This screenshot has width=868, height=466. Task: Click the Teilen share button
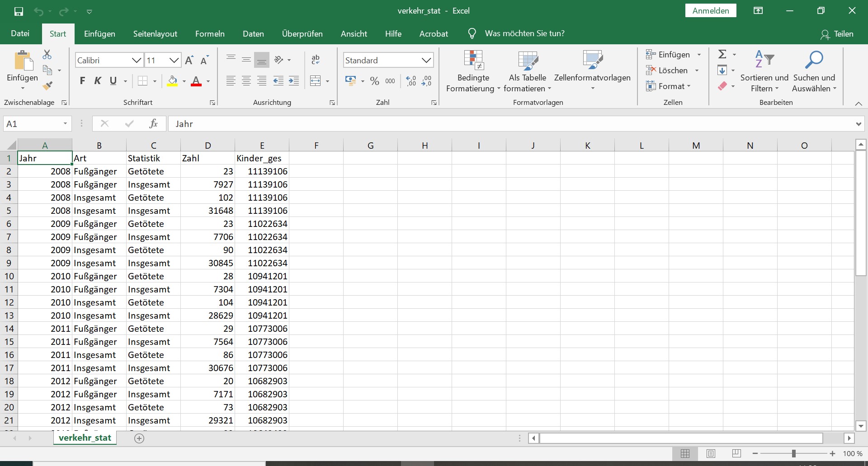click(837, 34)
